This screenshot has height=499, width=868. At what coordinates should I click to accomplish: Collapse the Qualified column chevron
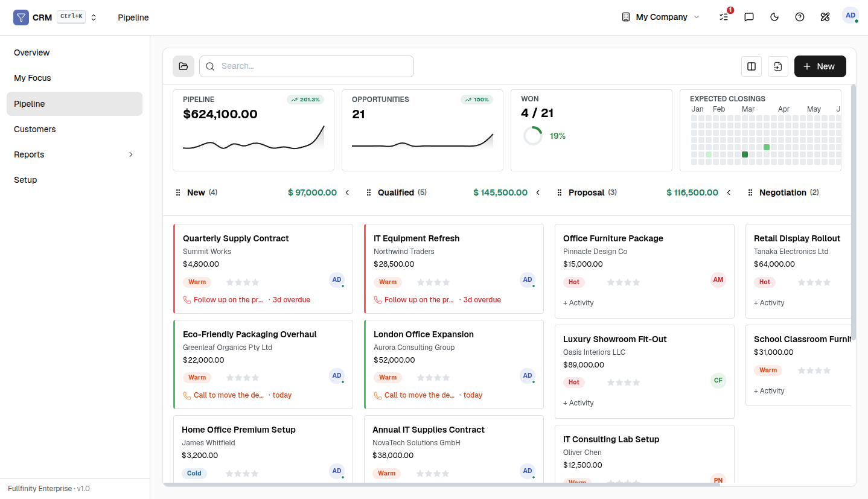point(538,192)
